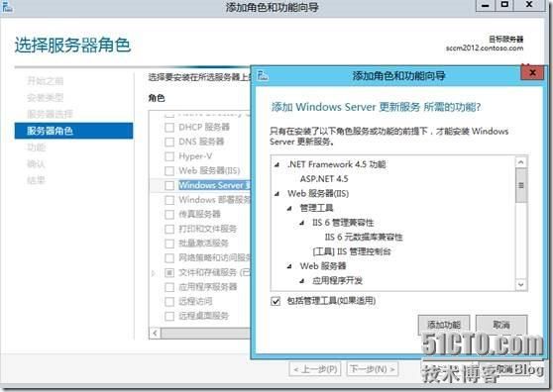Screen dimensions: 553x392
Task: Click the sccm2012.contoso.com server name
Action: tap(485, 48)
